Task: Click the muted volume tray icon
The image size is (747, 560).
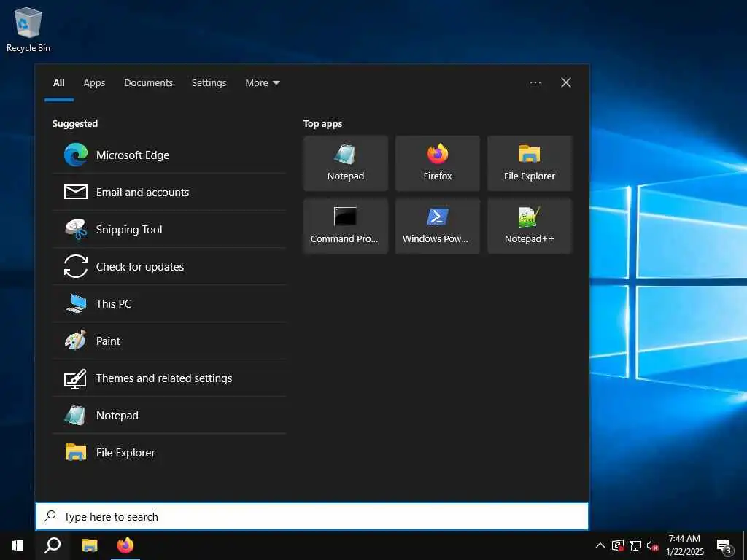Action: click(652, 545)
